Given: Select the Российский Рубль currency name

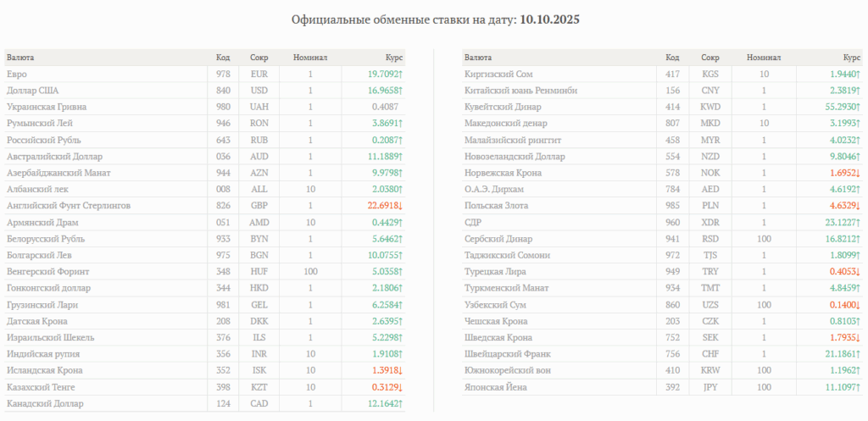Looking at the screenshot, I should (x=40, y=140).
